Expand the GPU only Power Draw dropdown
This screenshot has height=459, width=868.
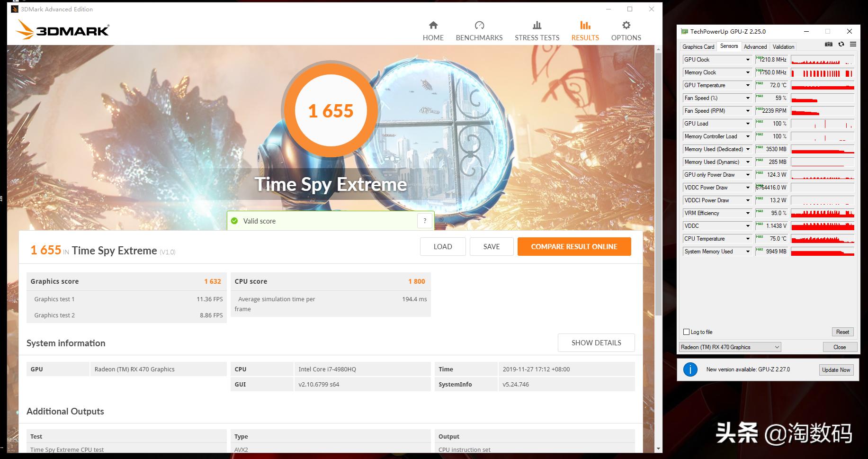[748, 175]
